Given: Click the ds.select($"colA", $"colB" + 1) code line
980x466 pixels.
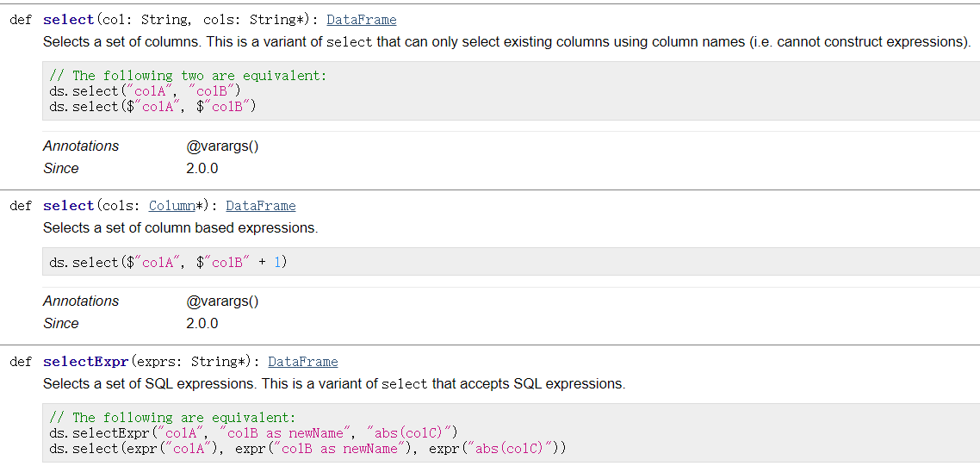Looking at the screenshot, I should [168, 262].
